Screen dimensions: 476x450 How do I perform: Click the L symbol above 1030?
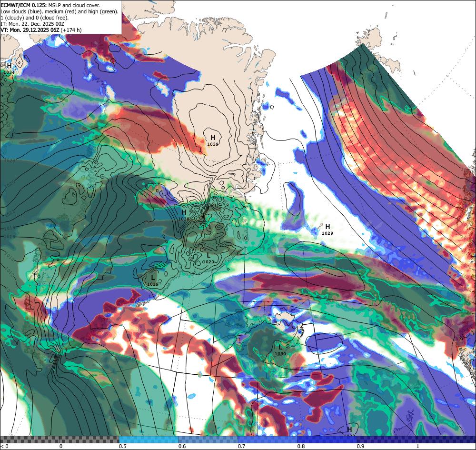280,347
